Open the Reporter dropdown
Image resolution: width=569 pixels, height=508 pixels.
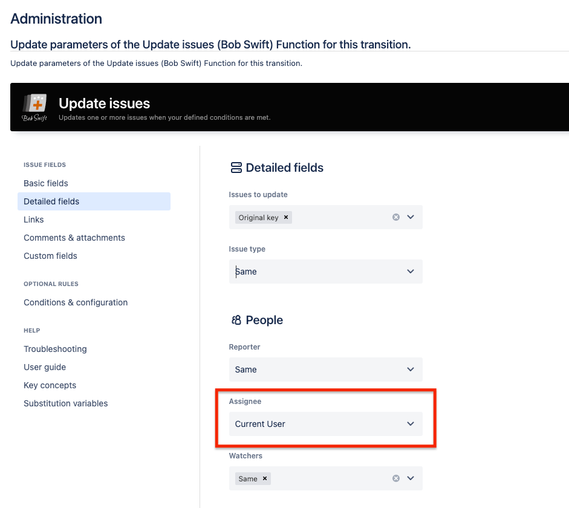(x=326, y=369)
